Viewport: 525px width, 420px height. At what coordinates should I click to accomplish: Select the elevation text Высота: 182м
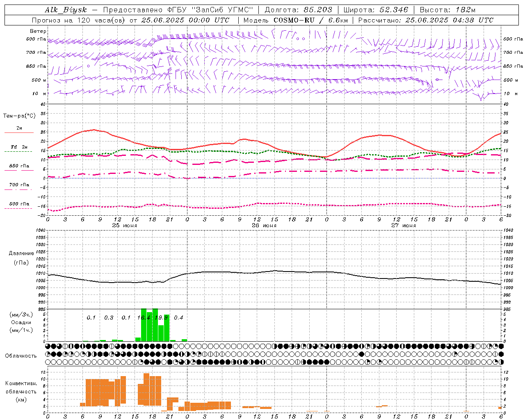point(447,10)
